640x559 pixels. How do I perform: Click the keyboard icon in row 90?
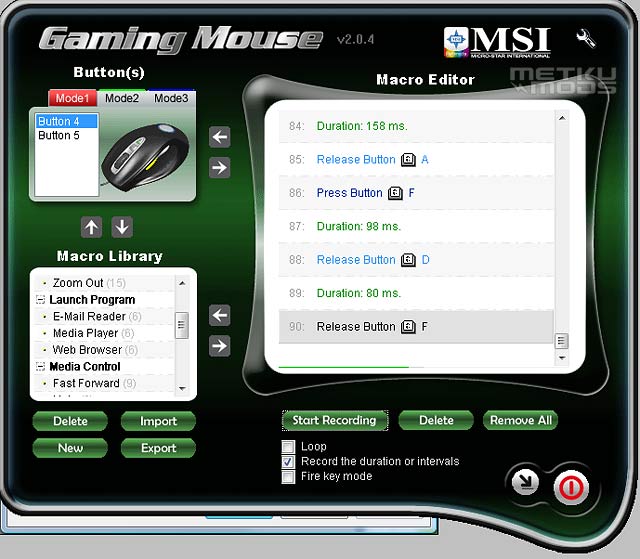[x=408, y=327]
